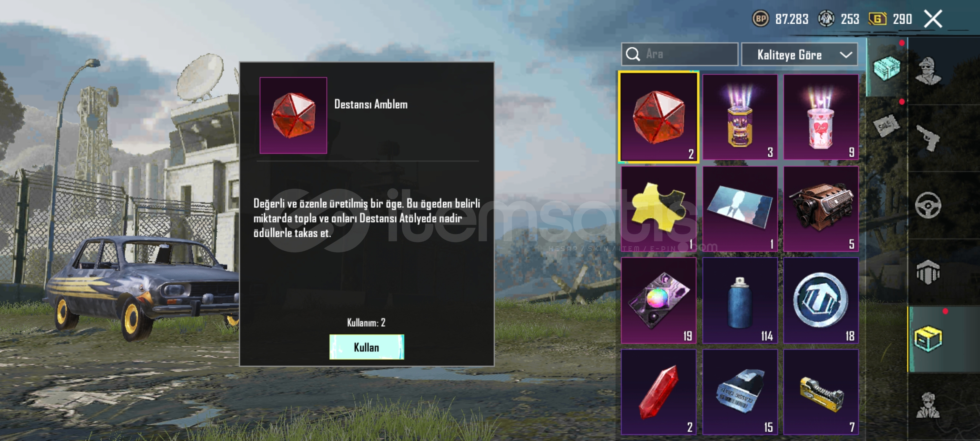Select the purple gold crate item
The height and width of the screenshot is (441, 980).
pos(740,117)
